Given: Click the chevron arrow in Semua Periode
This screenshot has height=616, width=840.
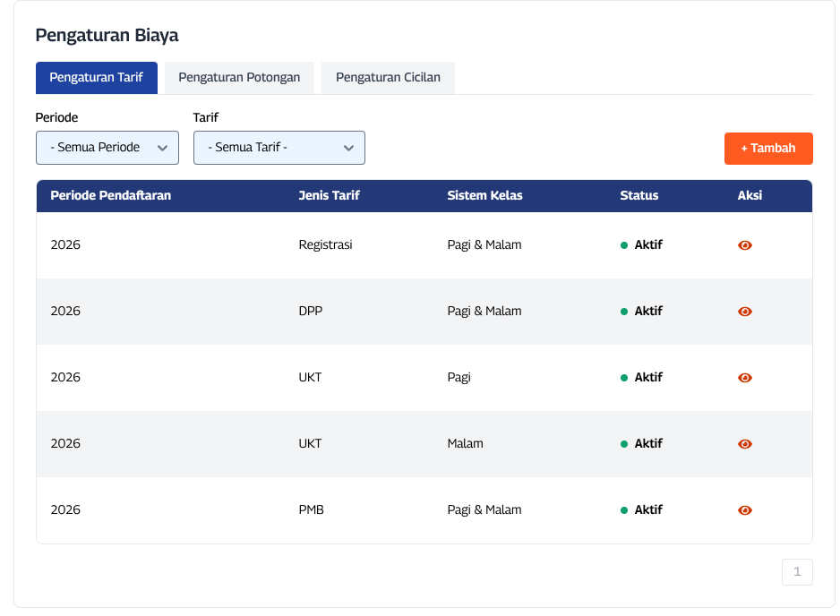Looking at the screenshot, I should (x=162, y=148).
